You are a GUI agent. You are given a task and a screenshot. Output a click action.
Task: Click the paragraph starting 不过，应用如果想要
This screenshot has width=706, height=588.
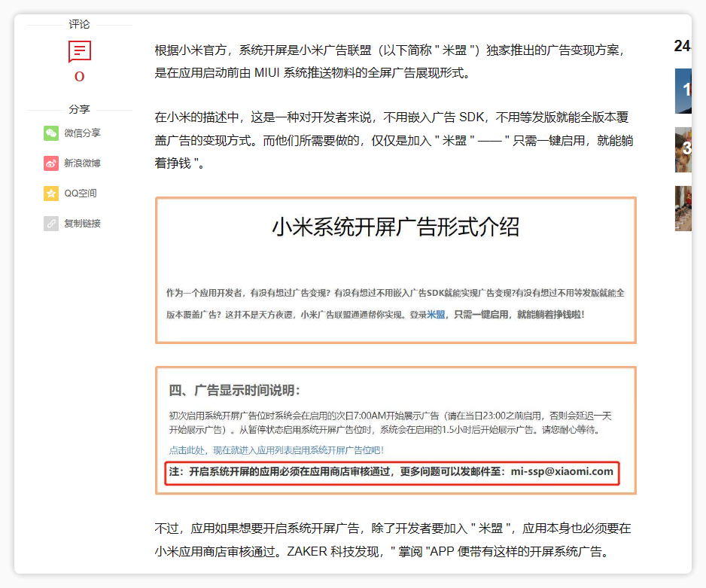click(393, 540)
